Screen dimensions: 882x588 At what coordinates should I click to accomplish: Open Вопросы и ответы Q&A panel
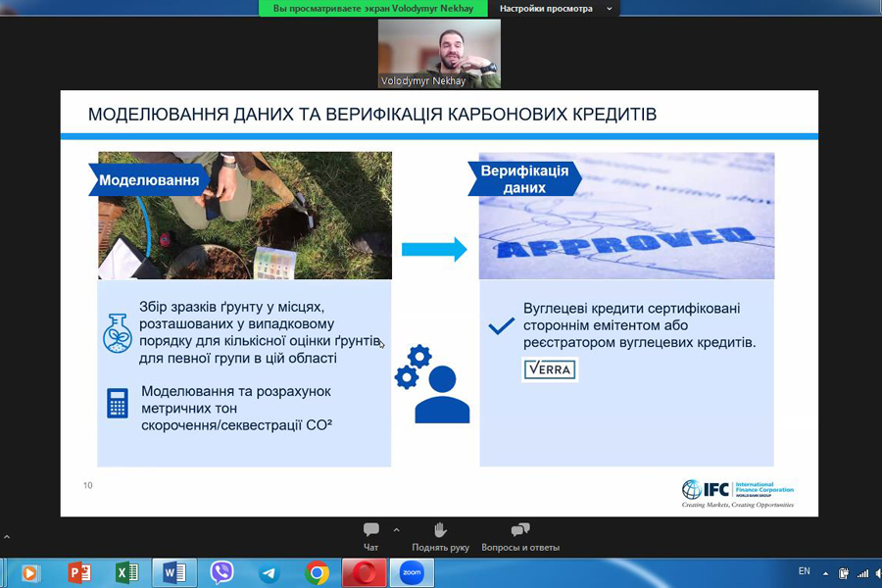tap(520, 535)
